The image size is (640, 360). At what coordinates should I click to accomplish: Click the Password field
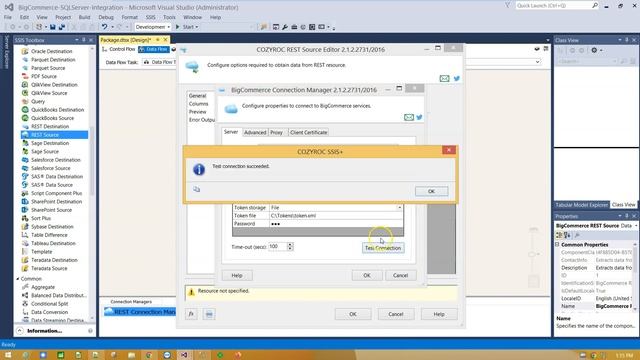click(x=336, y=224)
